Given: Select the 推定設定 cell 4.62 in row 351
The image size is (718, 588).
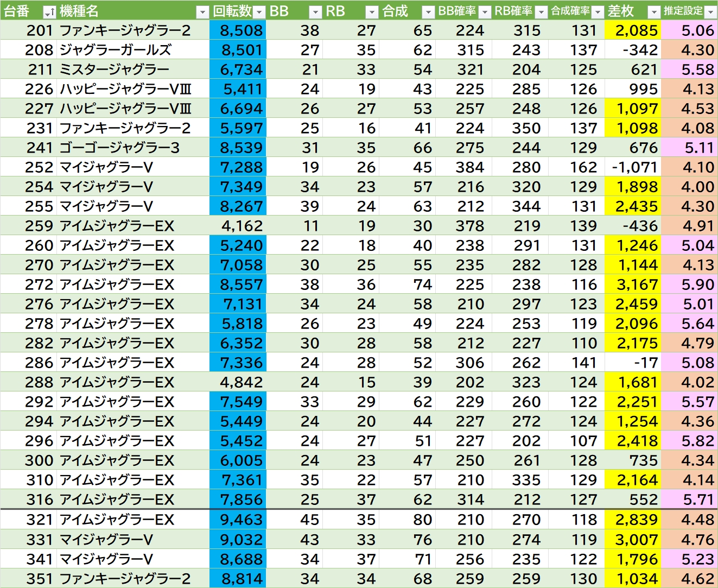Looking at the screenshot, I should 689,579.
